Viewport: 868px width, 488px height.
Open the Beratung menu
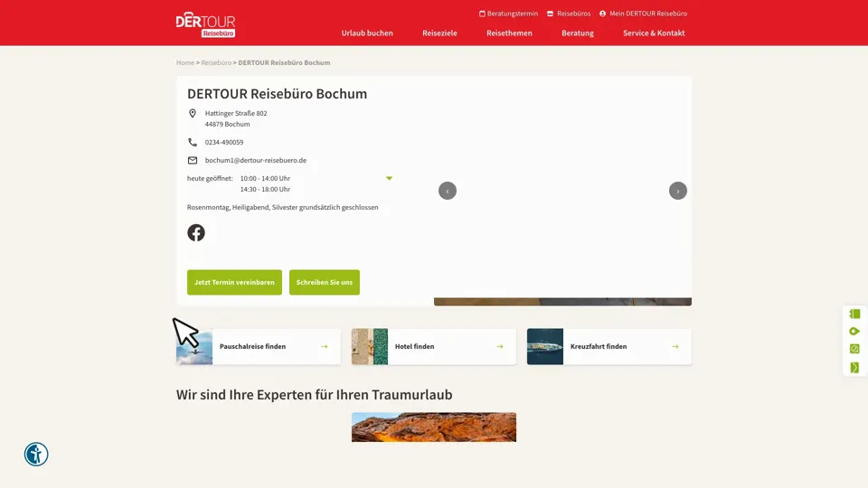[578, 33]
